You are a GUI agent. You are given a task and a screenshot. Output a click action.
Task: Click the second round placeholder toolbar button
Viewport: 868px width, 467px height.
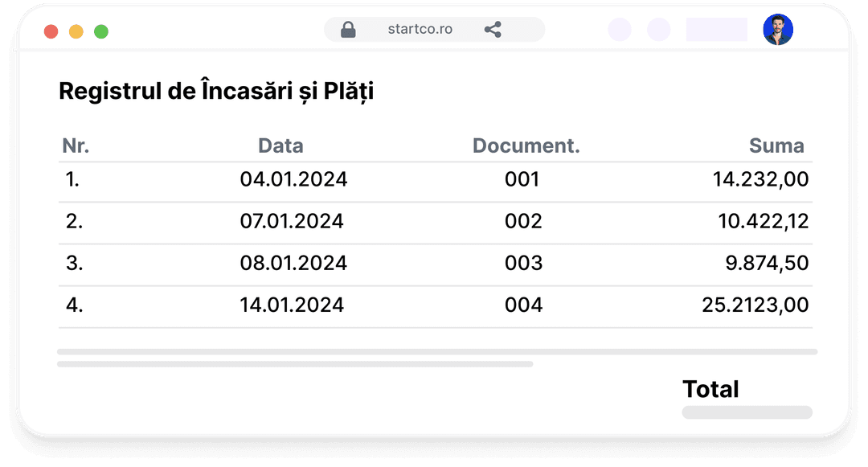point(659,29)
